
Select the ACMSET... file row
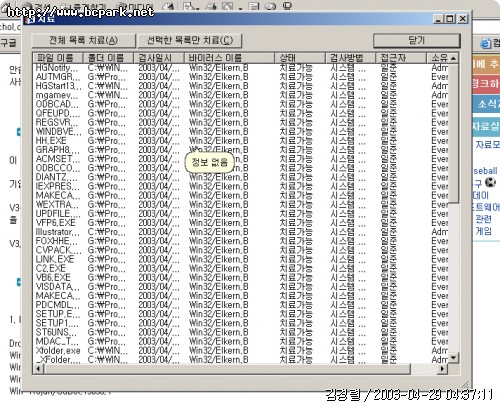tap(241, 159)
